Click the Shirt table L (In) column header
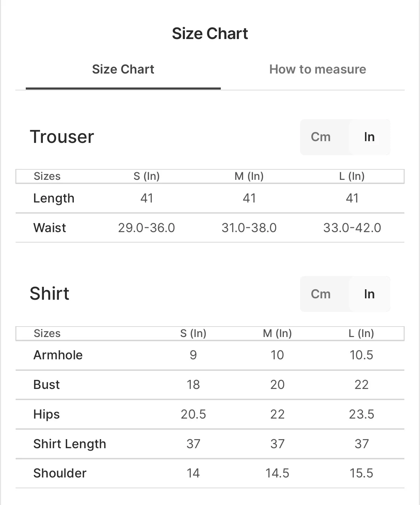 coord(361,334)
